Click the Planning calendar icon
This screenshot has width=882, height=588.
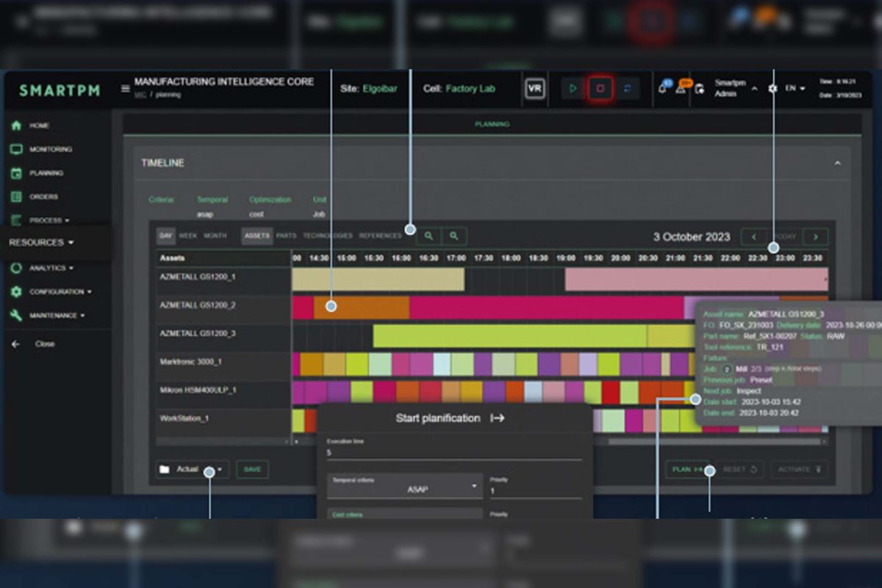coord(16,173)
